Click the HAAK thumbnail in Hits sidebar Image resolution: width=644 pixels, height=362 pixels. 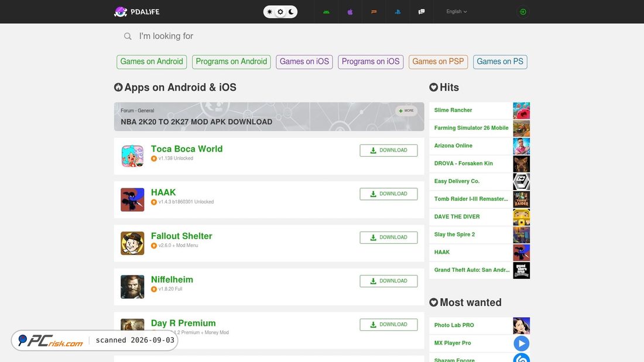(x=521, y=253)
